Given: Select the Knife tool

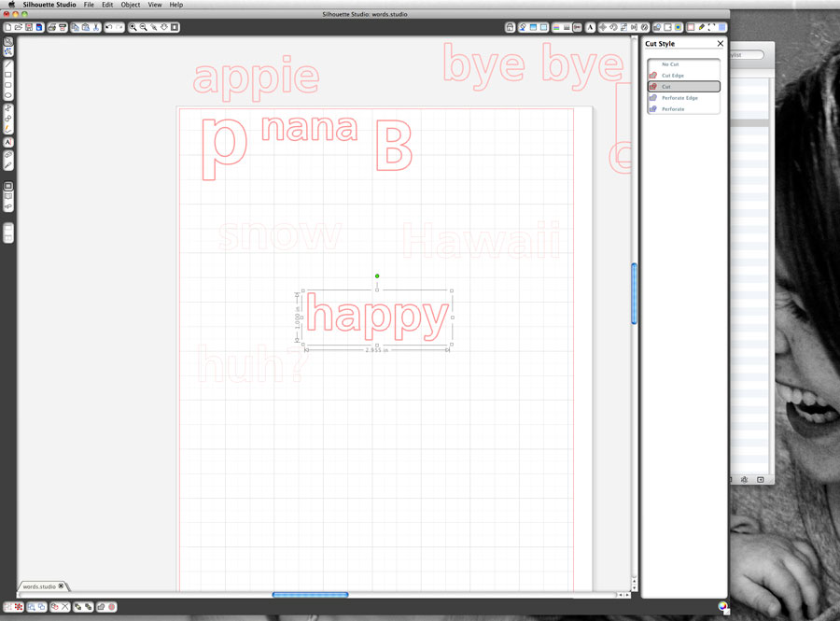Looking at the screenshot, I should pyautogui.click(x=8, y=165).
